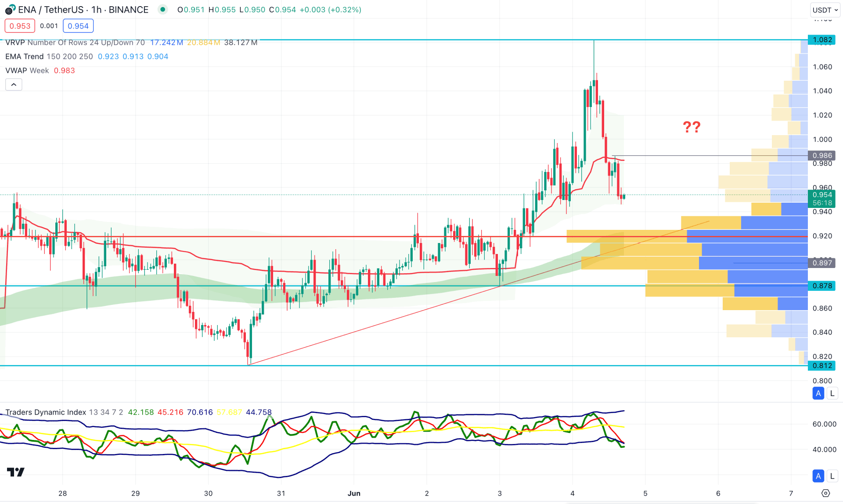Click EMA value 0.923
This screenshot has height=504, width=843.
[x=108, y=57]
